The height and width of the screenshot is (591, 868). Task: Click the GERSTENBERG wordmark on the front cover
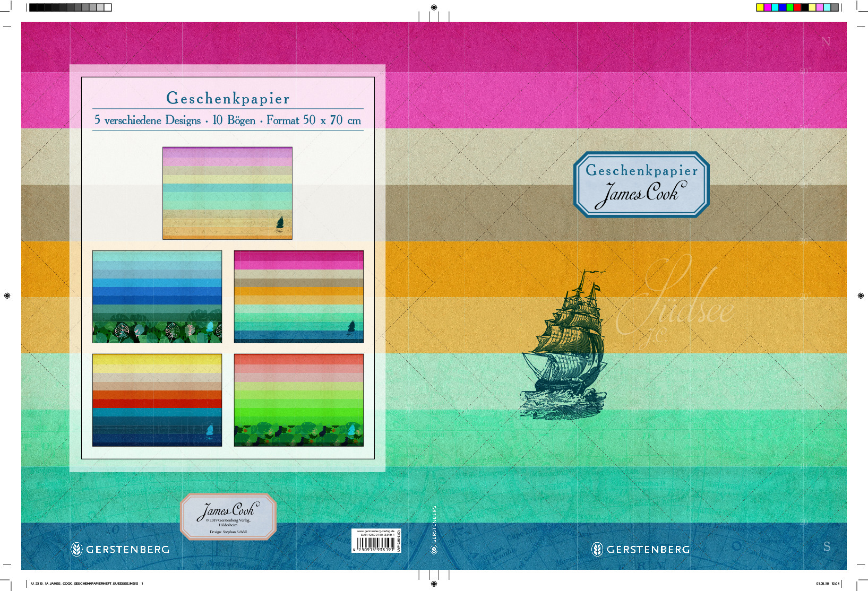[648, 550]
